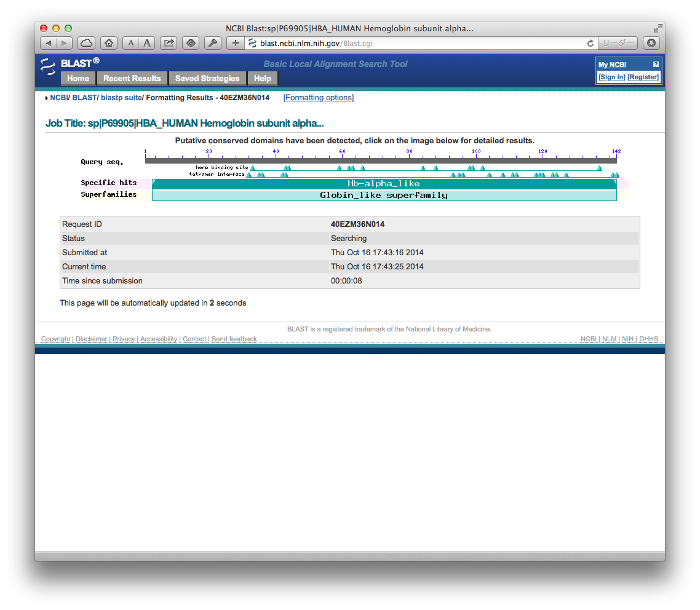Click the My NCBI help question mark icon

point(656,65)
